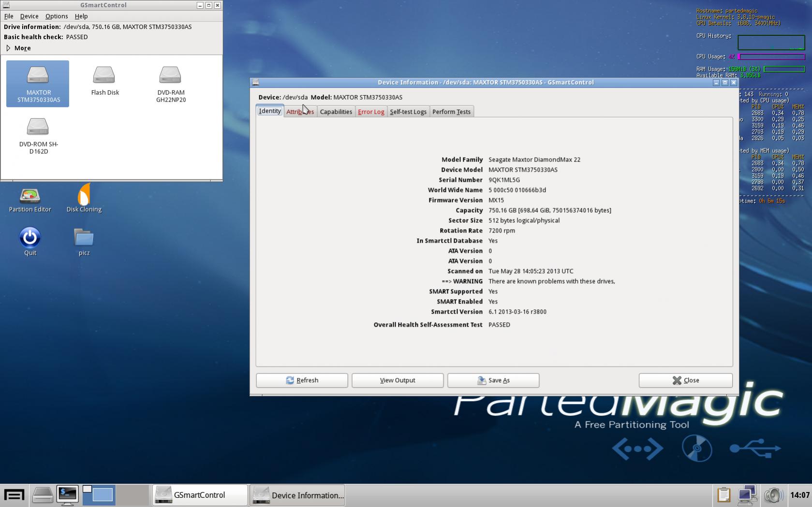Screen dimensions: 812x507
Task: Click the drive launcher icon in taskbar
Action: pyautogui.click(x=43, y=495)
